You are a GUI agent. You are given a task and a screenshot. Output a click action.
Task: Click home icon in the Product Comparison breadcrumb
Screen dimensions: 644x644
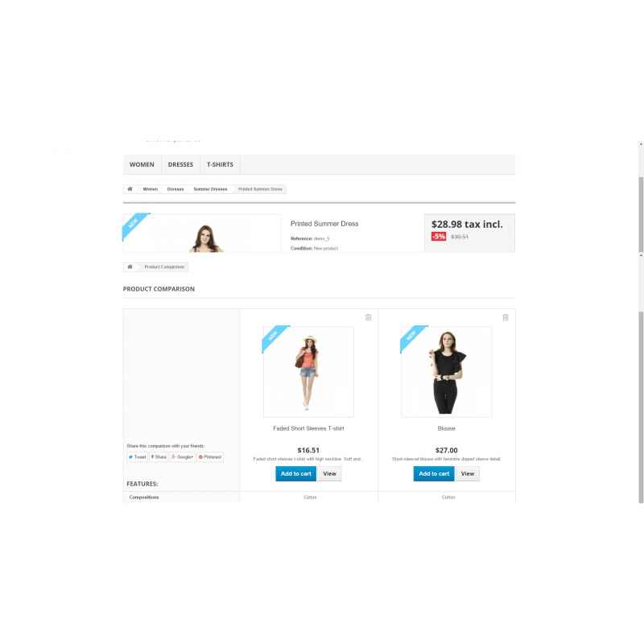pos(130,267)
